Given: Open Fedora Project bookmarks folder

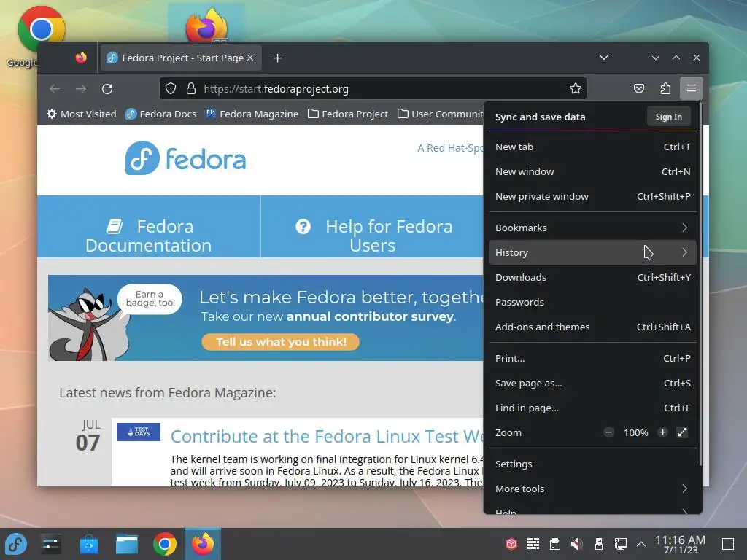Looking at the screenshot, I should click(348, 114).
